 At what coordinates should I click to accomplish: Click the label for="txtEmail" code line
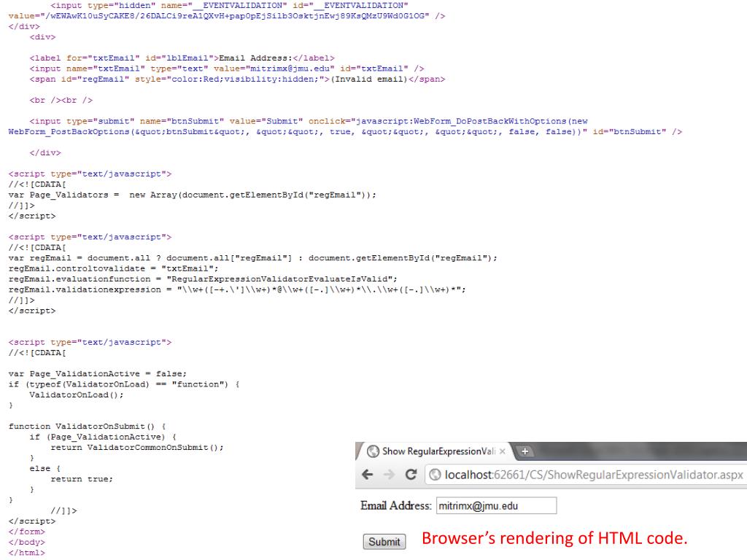(x=182, y=58)
